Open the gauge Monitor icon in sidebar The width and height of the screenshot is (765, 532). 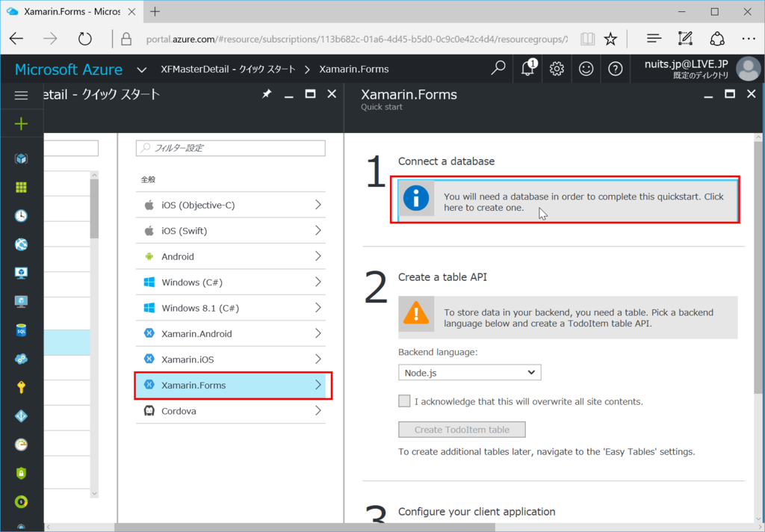tap(21, 445)
